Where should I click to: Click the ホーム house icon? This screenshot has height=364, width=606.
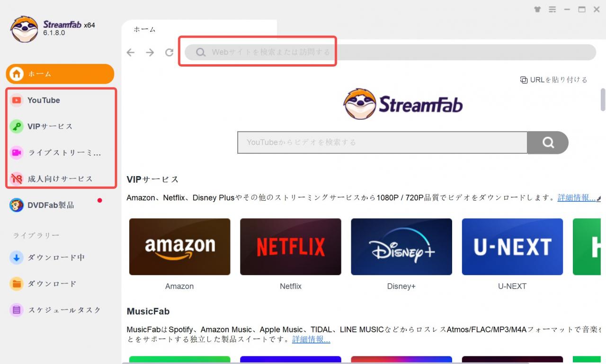[17, 74]
